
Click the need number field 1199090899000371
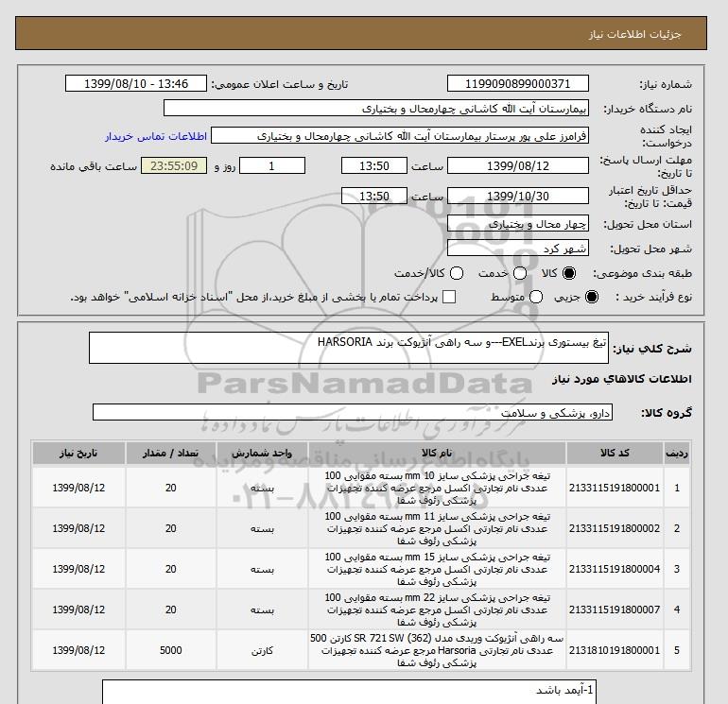(518, 84)
